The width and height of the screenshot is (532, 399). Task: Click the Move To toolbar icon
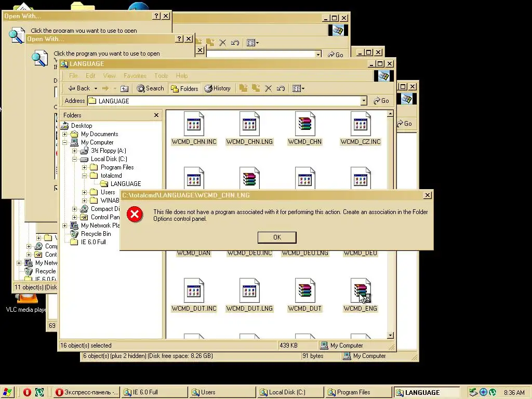point(243,88)
